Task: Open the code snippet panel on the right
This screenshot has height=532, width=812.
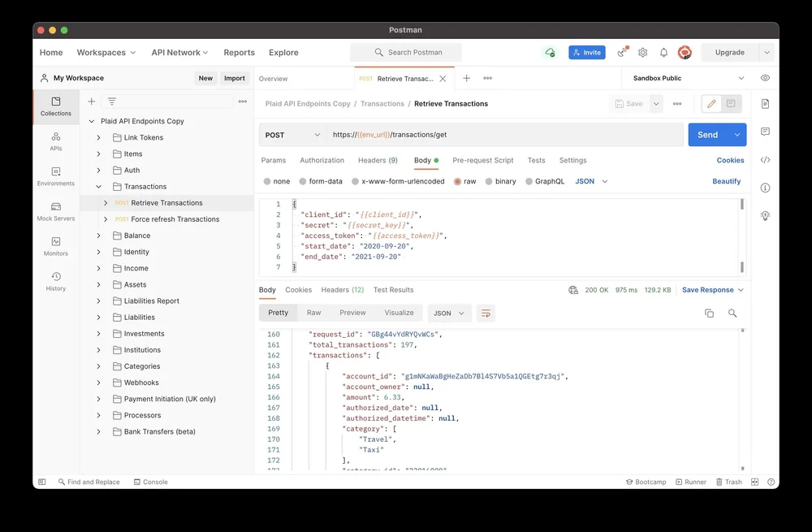Action: point(764,160)
